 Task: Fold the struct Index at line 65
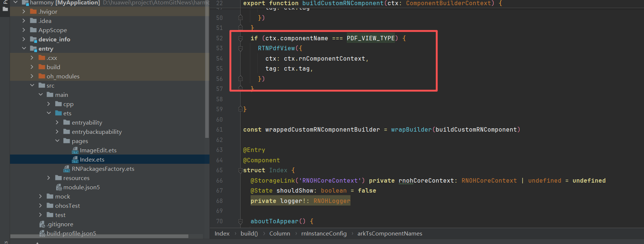point(241,170)
